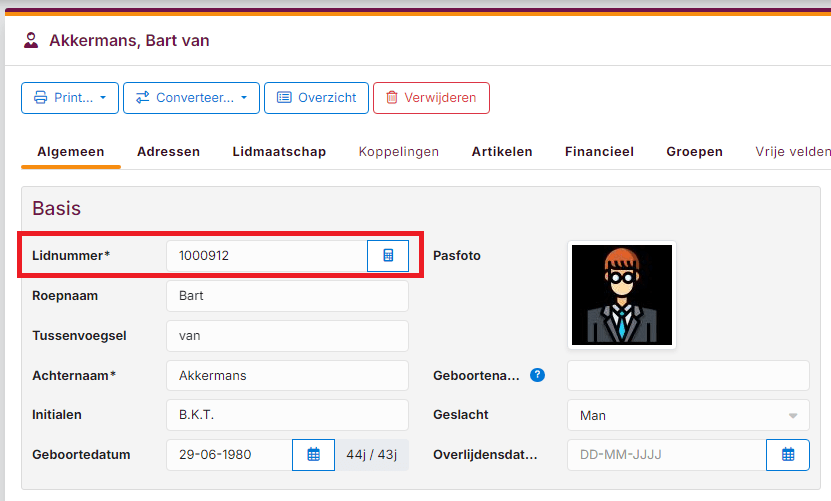This screenshot has height=501, width=831.
Task: Click the Basis section heading
Action: pyautogui.click(x=57, y=208)
